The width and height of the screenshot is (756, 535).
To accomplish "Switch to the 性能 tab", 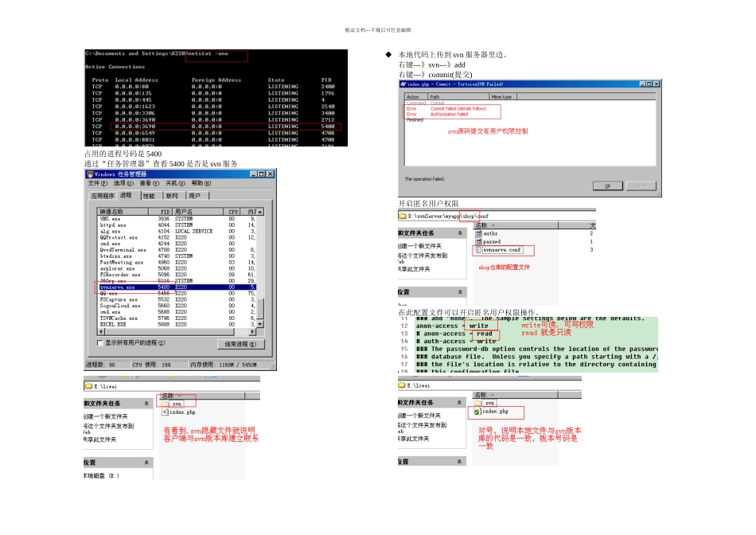I will (150, 196).
